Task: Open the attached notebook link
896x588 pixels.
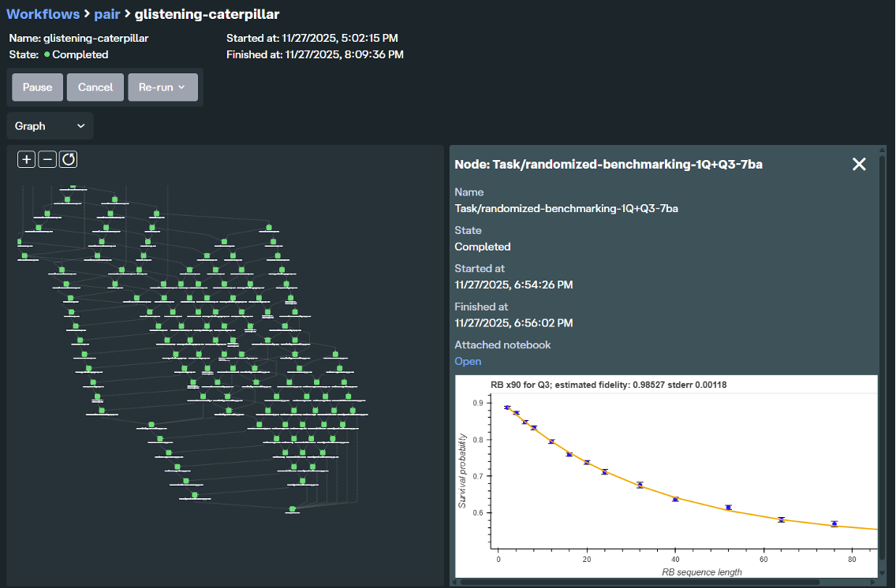Action: 468,361
